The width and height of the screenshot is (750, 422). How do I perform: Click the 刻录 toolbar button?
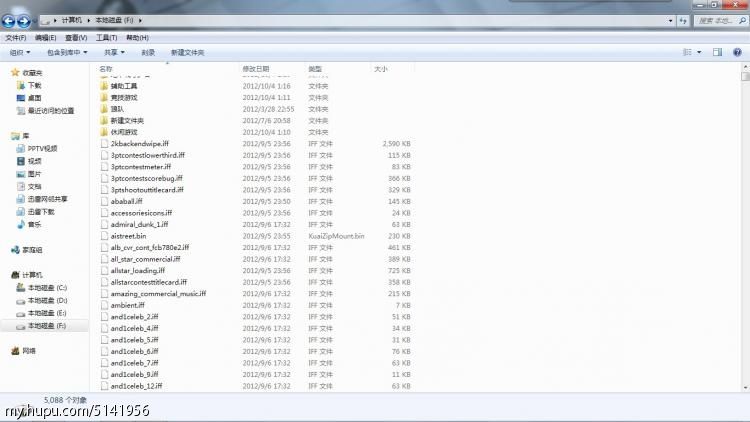148,52
